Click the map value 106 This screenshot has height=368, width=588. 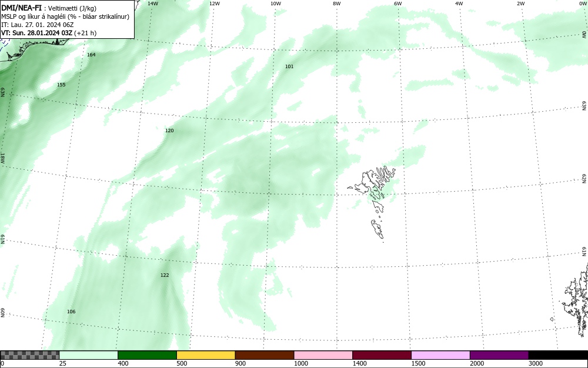(71, 312)
